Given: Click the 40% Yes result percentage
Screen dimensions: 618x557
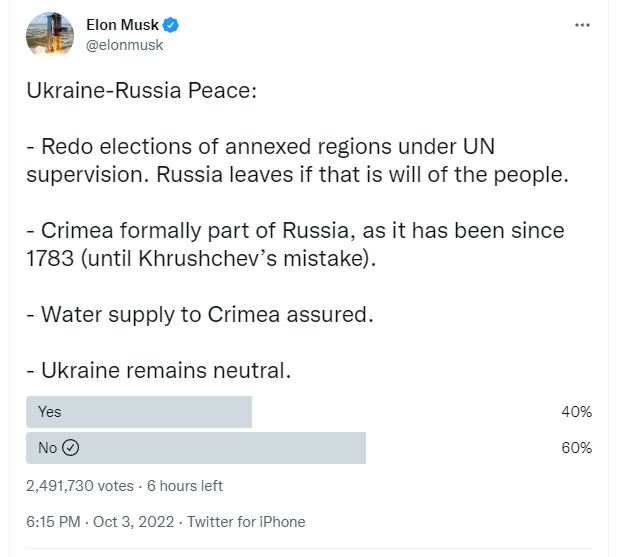Looking at the screenshot, I should pos(577,412).
